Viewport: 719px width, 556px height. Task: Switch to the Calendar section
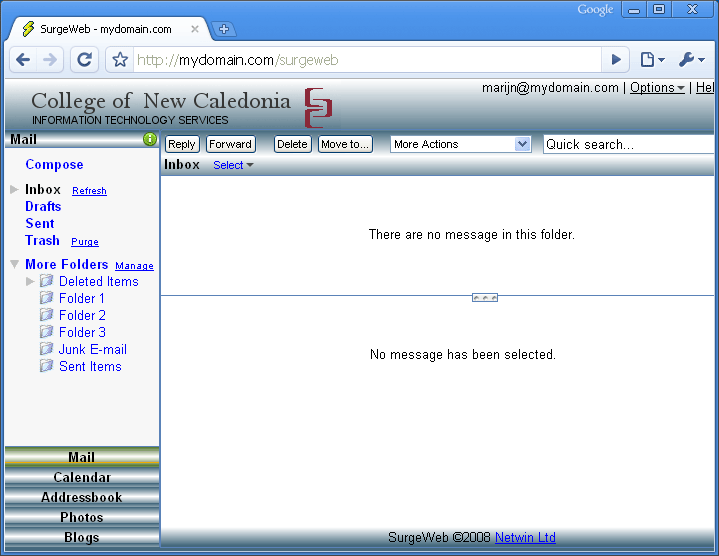point(82,477)
